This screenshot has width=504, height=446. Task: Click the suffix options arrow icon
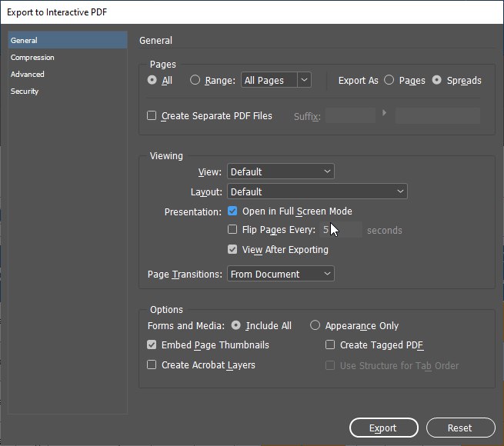click(x=385, y=113)
